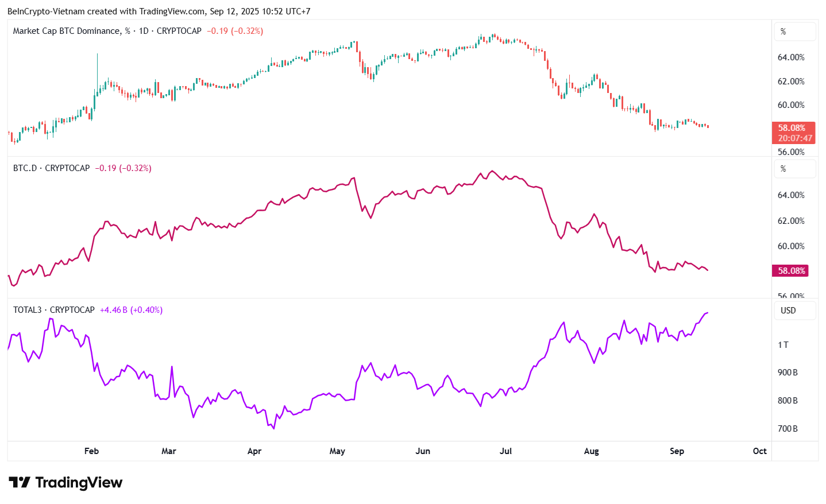
Task: Click the +4.46 B (+0.40%) change value
Action: (x=131, y=310)
